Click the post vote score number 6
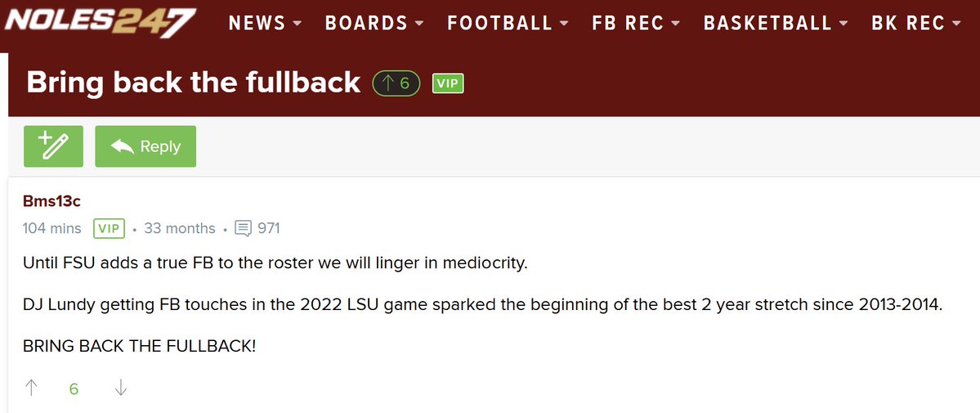The image size is (980, 413). click(74, 389)
